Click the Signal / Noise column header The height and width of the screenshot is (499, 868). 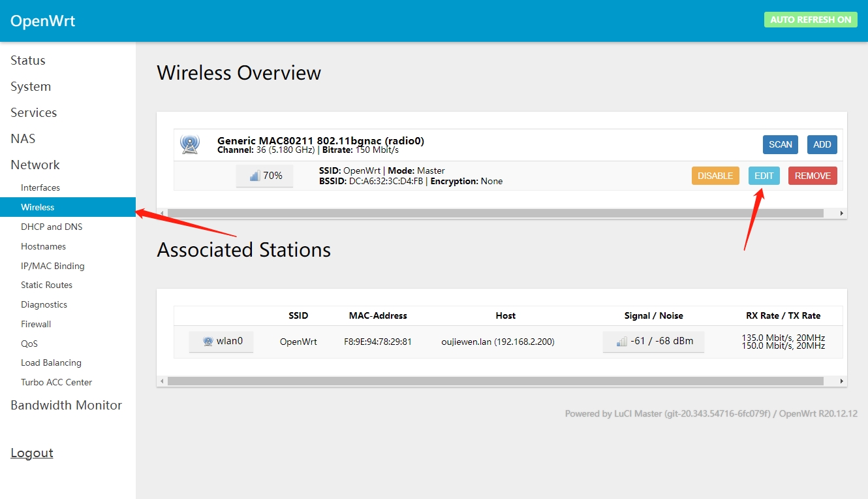click(x=653, y=315)
